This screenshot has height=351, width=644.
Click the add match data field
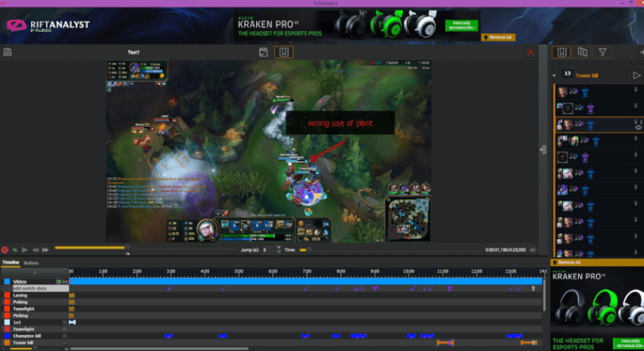(x=41, y=288)
